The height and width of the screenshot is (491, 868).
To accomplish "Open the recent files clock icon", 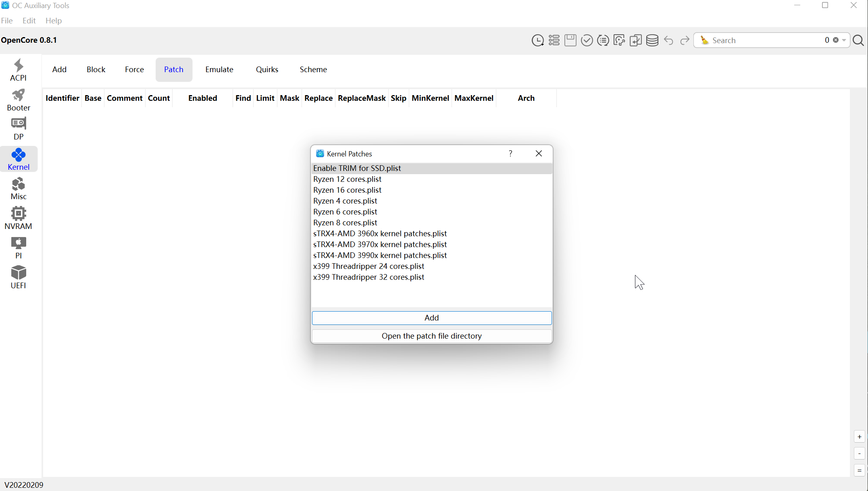I will [x=537, y=40].
